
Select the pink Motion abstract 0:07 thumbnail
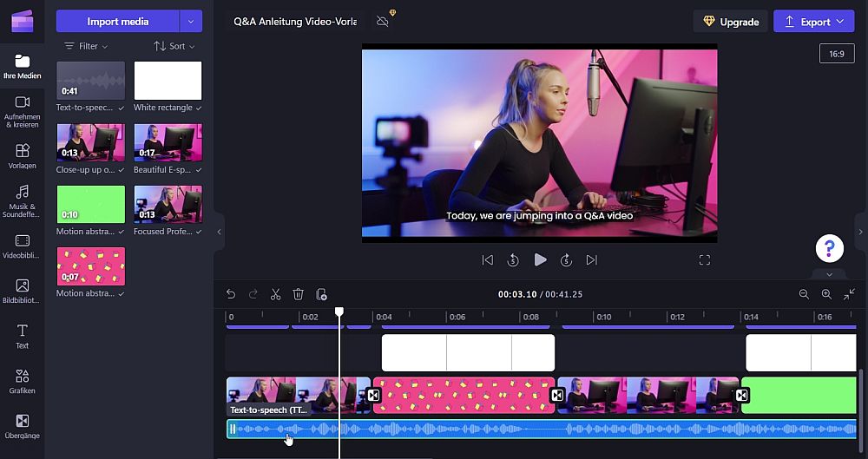tap(91, 266)
